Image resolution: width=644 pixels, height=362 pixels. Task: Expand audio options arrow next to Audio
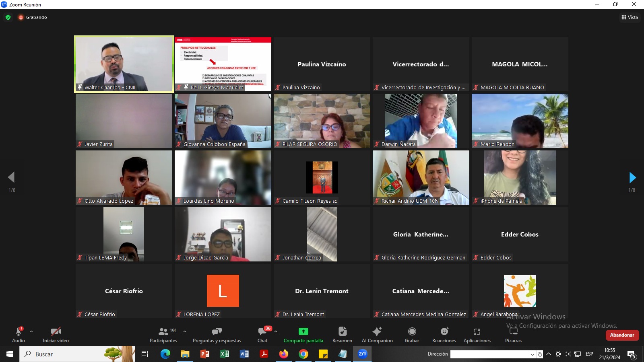(31, 331)
